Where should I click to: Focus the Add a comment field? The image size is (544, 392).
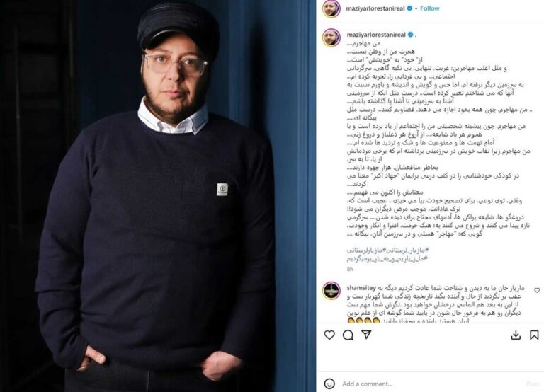pyautogui.click(x=430, y=384)
